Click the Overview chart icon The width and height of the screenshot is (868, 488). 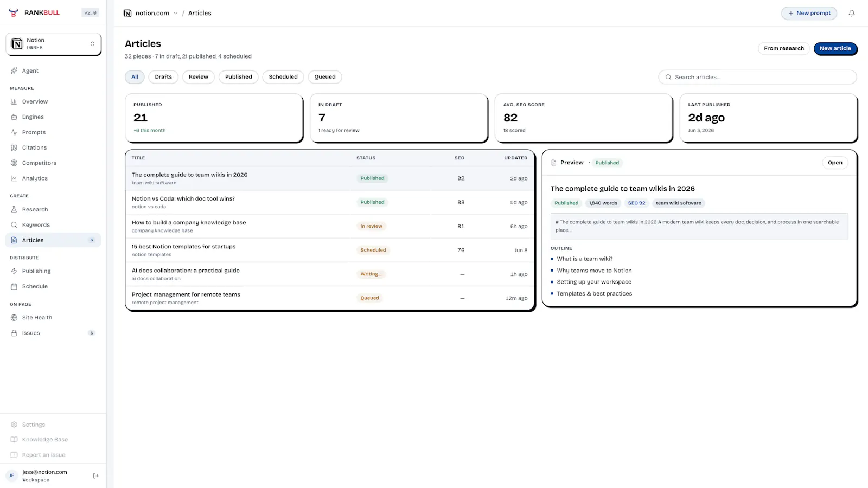pos(14,101)
